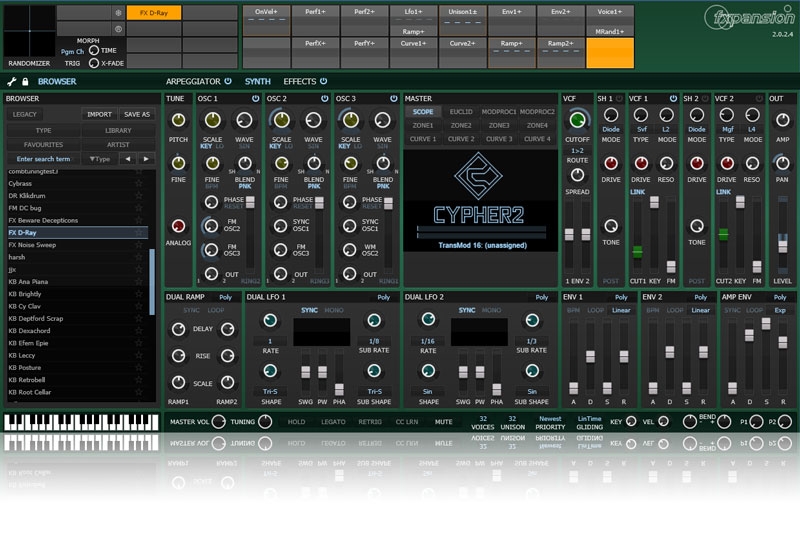800x533 pixels.
Task: Adjust the red Analog knob
Action: pos(178,226)
